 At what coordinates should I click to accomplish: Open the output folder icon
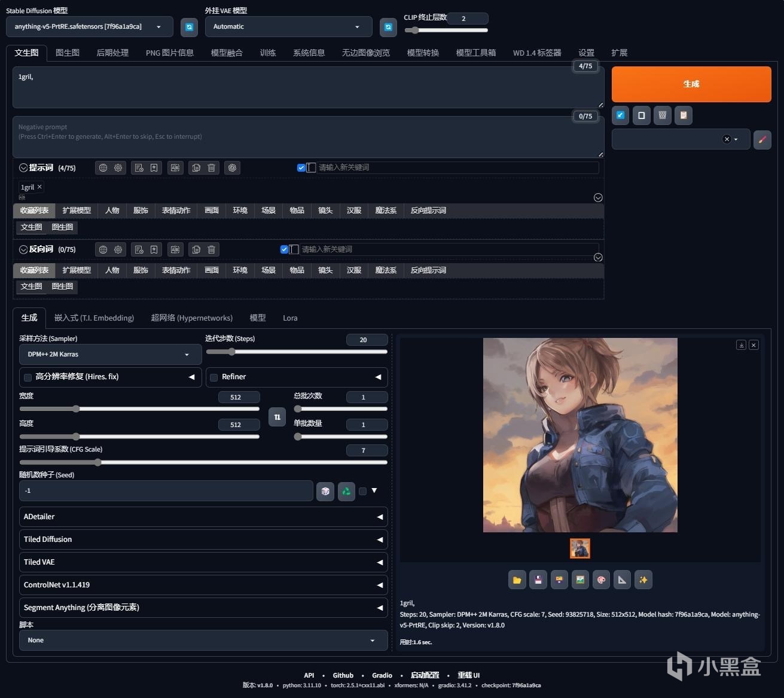coord(517,580)
